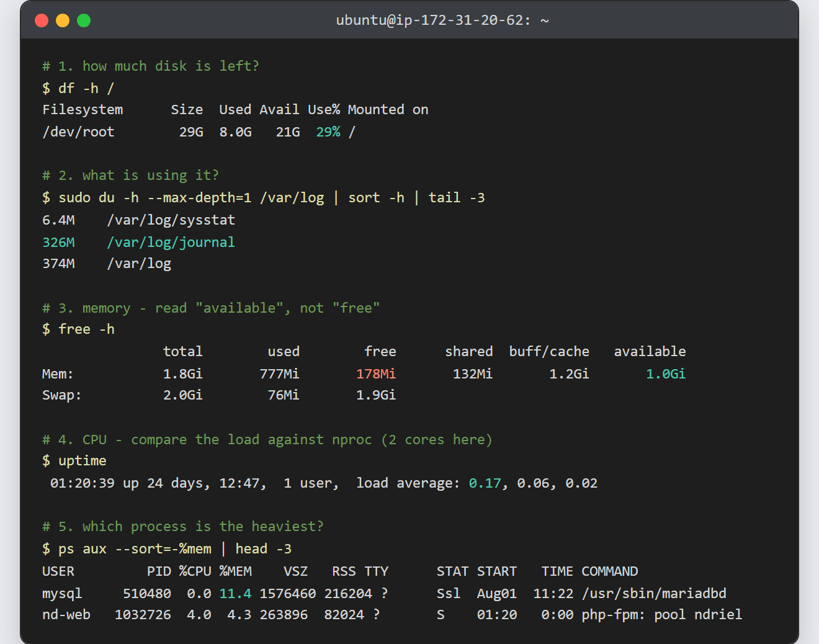Click the highlighted '/var/log/journal' path
Viewport: 819px width, 644px height.
click(171, 243)
